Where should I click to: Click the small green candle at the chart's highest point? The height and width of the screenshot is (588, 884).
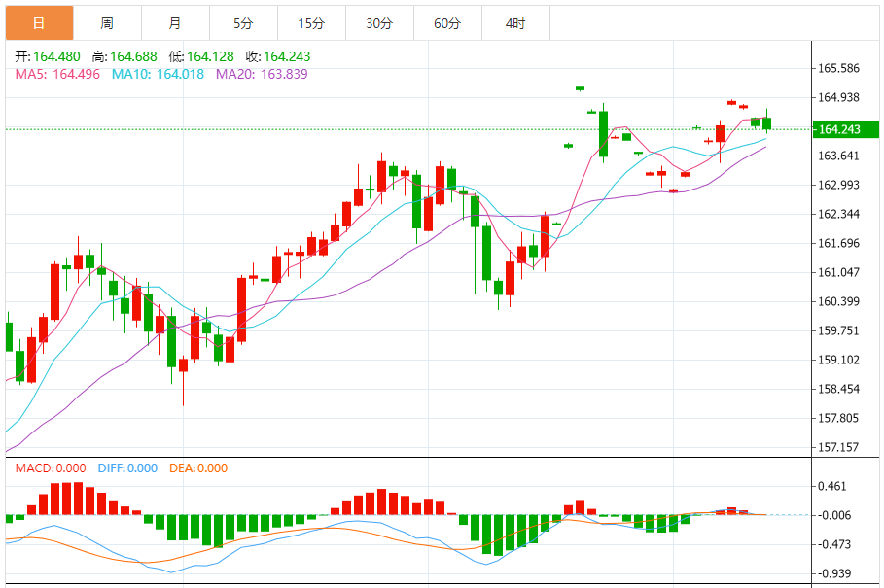[581, 88]
